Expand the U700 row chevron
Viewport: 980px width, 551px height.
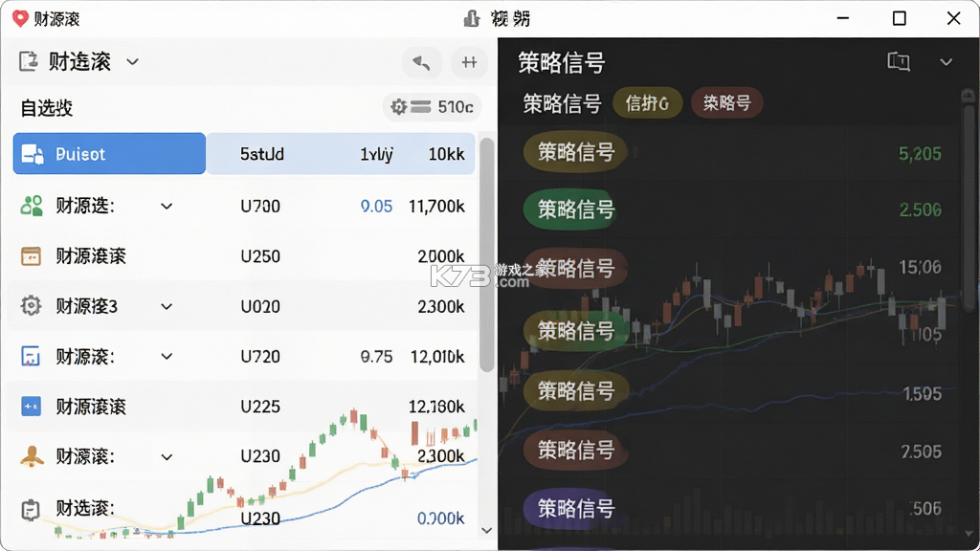click(x=167, y=207)
